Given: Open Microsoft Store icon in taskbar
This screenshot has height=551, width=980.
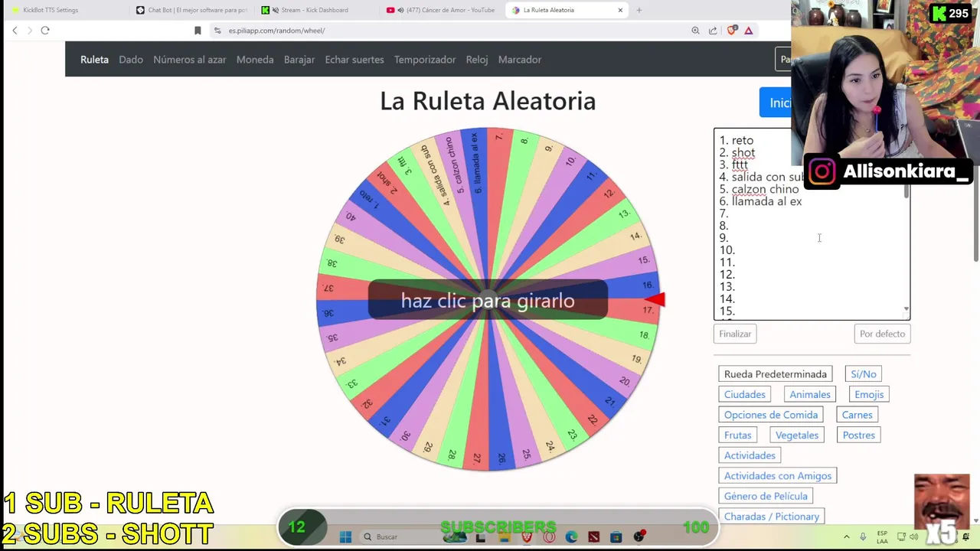Looking at the screenshot, I should click(616, 537).
